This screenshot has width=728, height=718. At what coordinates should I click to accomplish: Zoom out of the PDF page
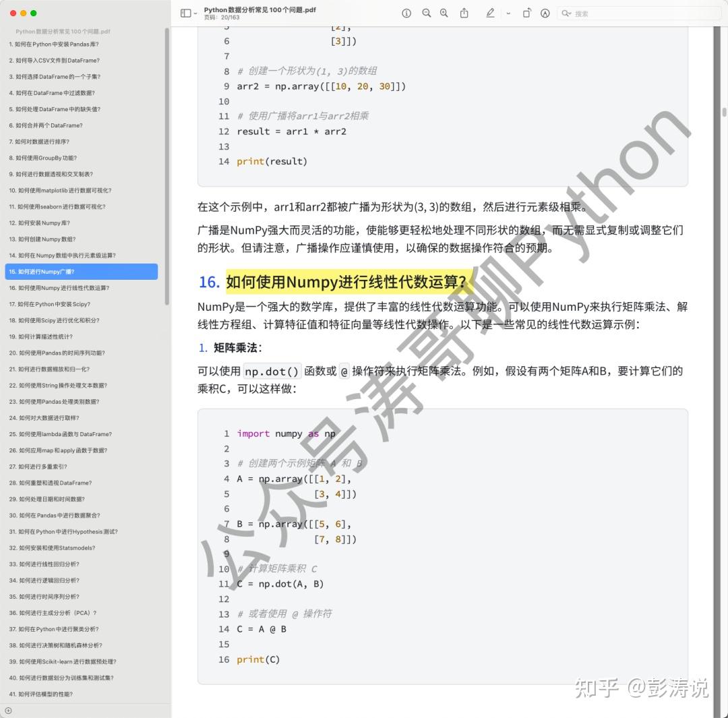(426, 13)
